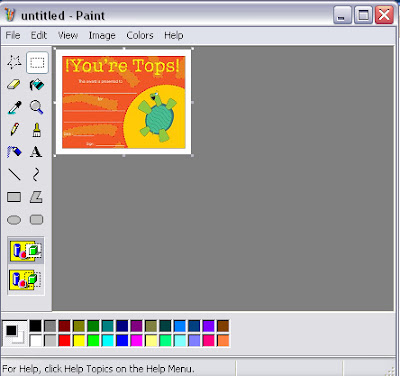Click the You're Tops certificate image on canvas
Screen dimensions: 400x376
(124, 102)
